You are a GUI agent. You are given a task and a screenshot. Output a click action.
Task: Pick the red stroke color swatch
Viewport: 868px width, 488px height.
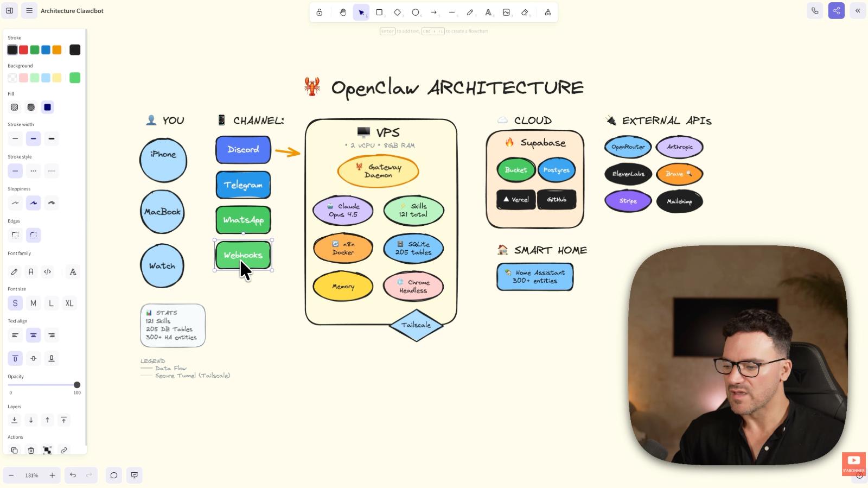tap(23, 50)
